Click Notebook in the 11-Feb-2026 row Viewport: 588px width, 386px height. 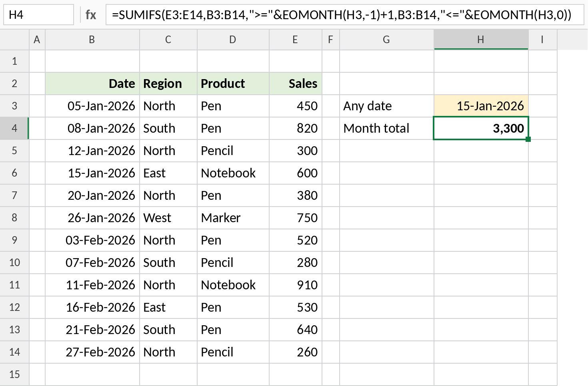pyautogui.click(x=233, y=285)
